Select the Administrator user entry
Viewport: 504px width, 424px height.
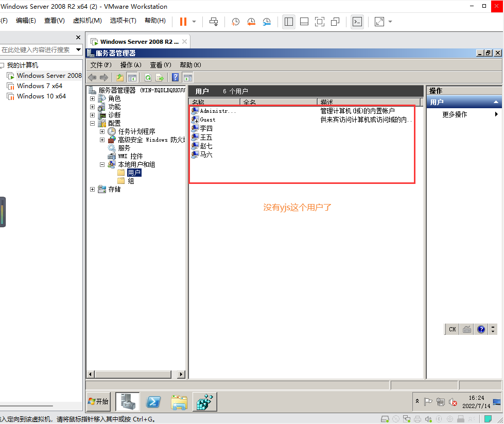[x=214, y=111]
